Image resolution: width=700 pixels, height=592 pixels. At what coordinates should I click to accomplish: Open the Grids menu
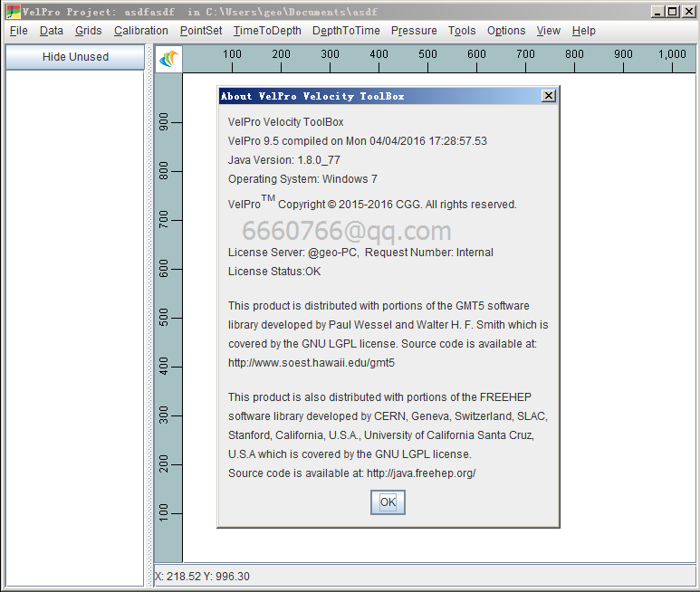(89, 31)
